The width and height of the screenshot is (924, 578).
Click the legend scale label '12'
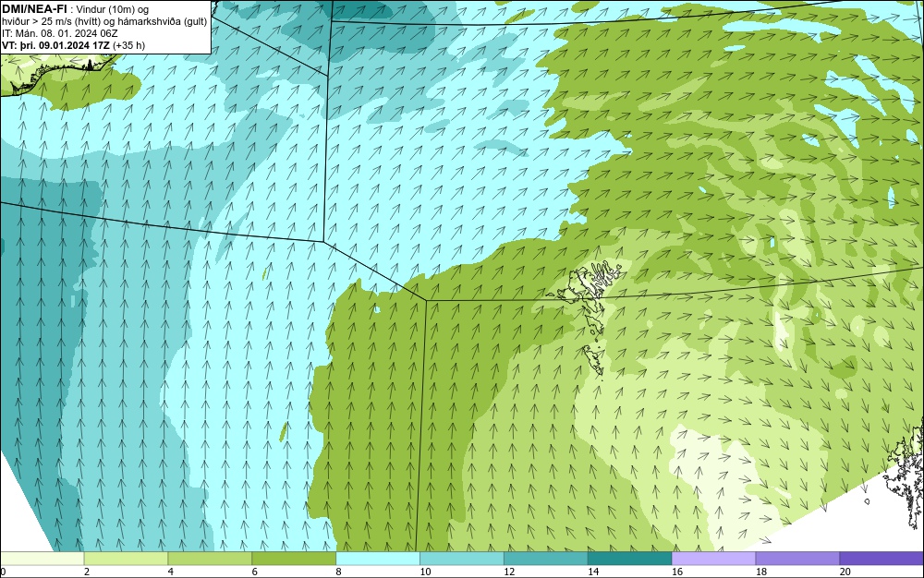[509, 572]
